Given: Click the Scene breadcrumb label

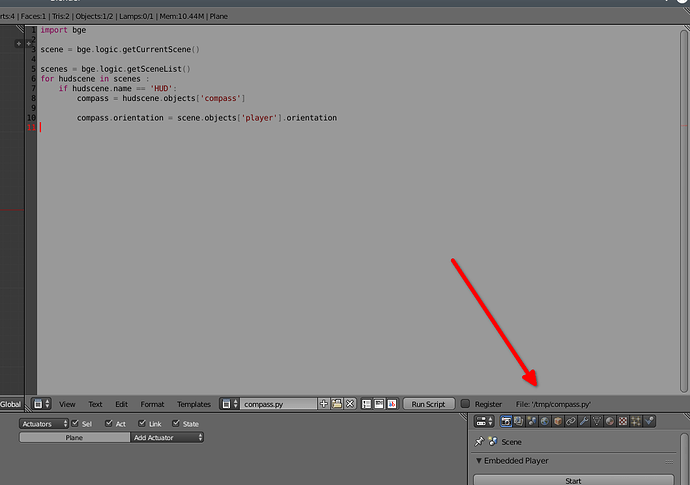Looking at the screenshot, I should (511, 442).
